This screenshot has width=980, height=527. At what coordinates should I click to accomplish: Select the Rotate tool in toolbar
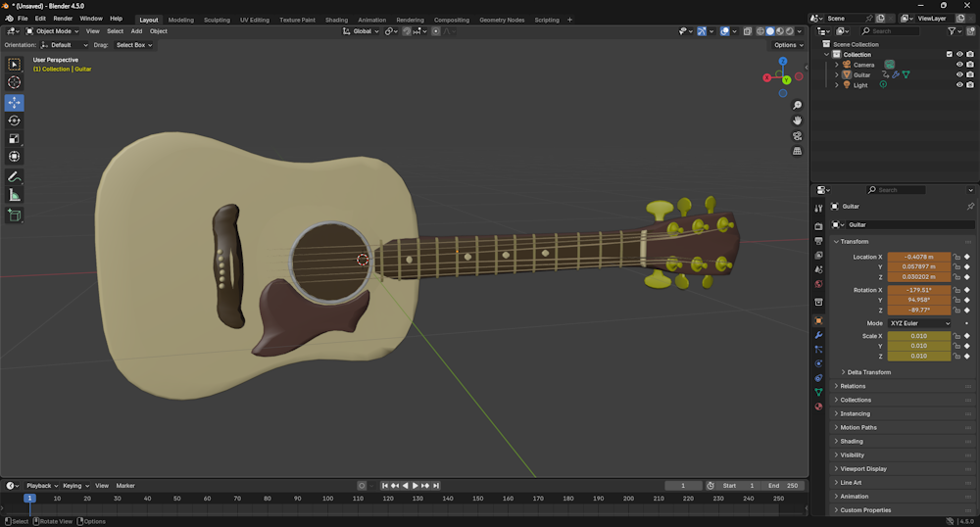(14, 120)
